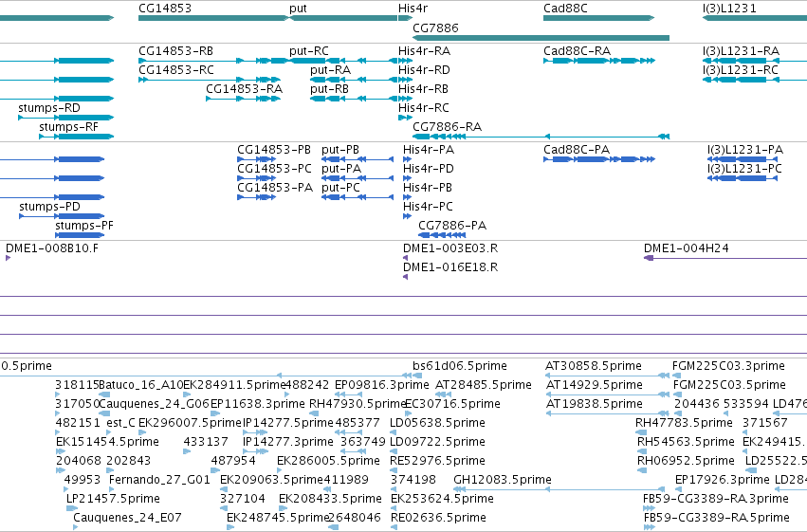This screenshot has height=532, width=807.
Task: Click the CG7886-PA protein feature
Action: (442, 235)
